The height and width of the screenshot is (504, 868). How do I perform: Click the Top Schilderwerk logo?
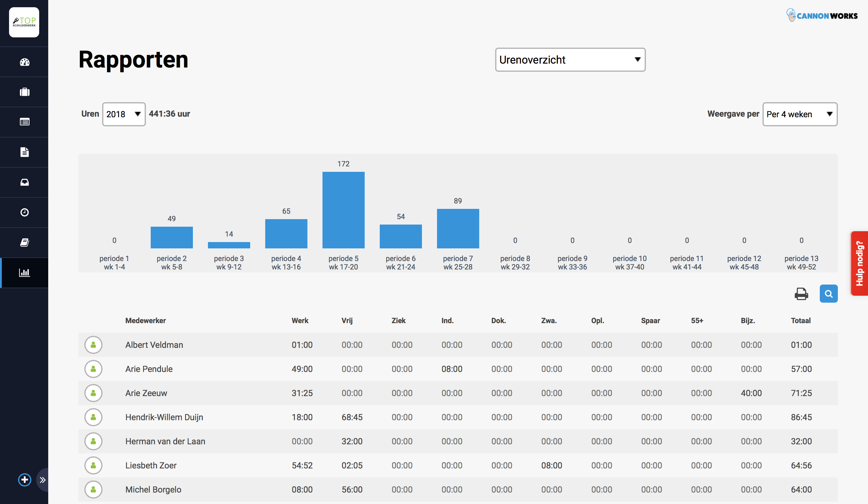[x=24, y=22]
